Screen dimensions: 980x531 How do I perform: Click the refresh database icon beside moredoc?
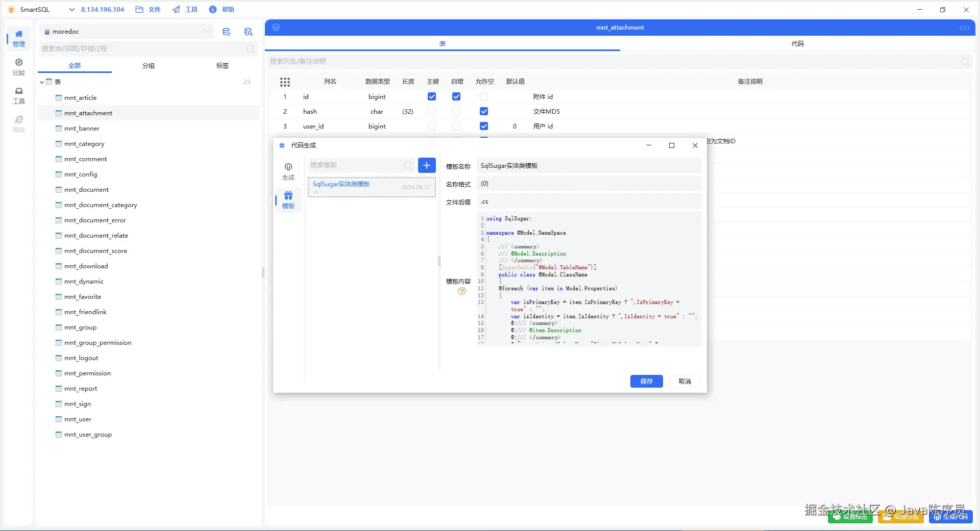pos(227,32)
